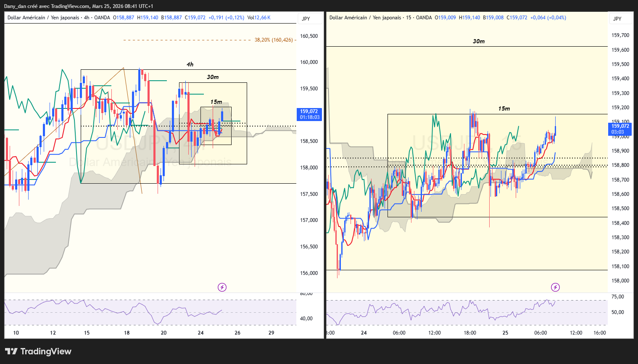Click the lightning icon on the 4h chart
The width and height of the screenshot is (638, 364).
click(x=222, y=287)
